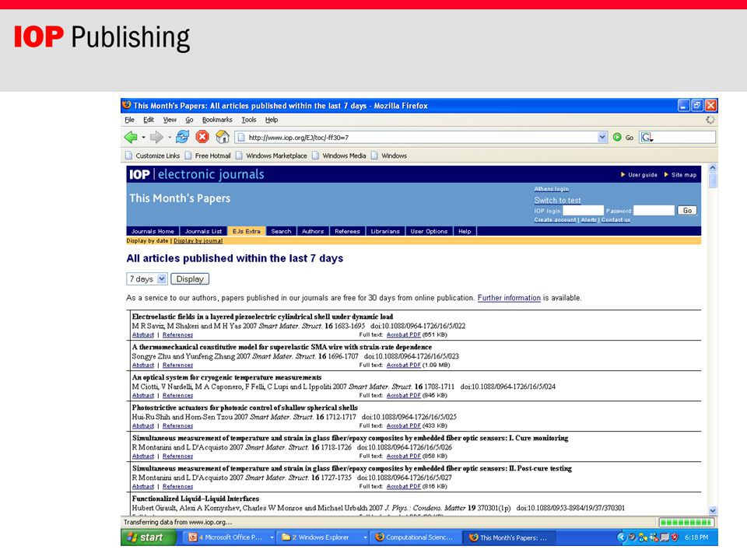Screen dimensions: 747x560
Task: Stop loading with the red Stop icon
Action: pos(202,137)
